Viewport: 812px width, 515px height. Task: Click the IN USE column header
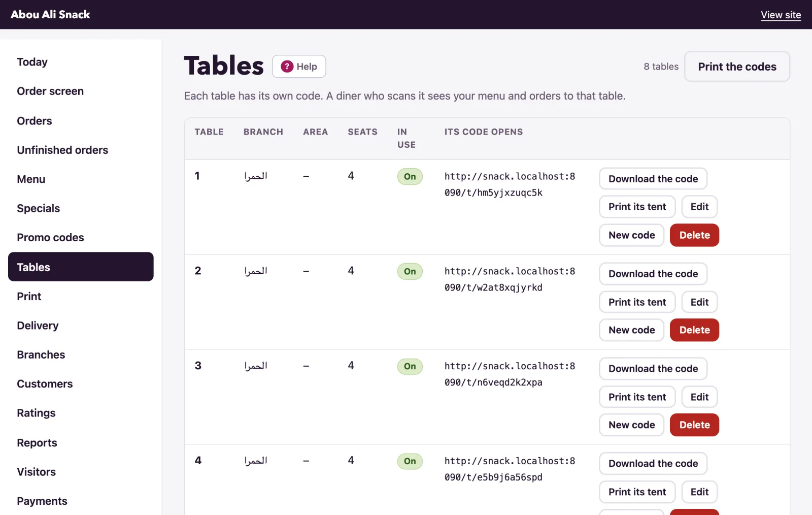point(407,138)
